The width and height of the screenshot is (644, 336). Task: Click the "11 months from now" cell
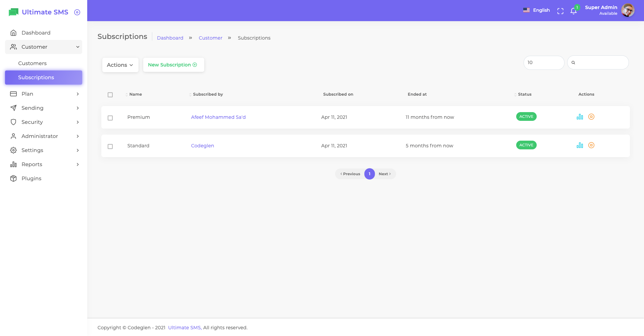click(x=430, y=117)
